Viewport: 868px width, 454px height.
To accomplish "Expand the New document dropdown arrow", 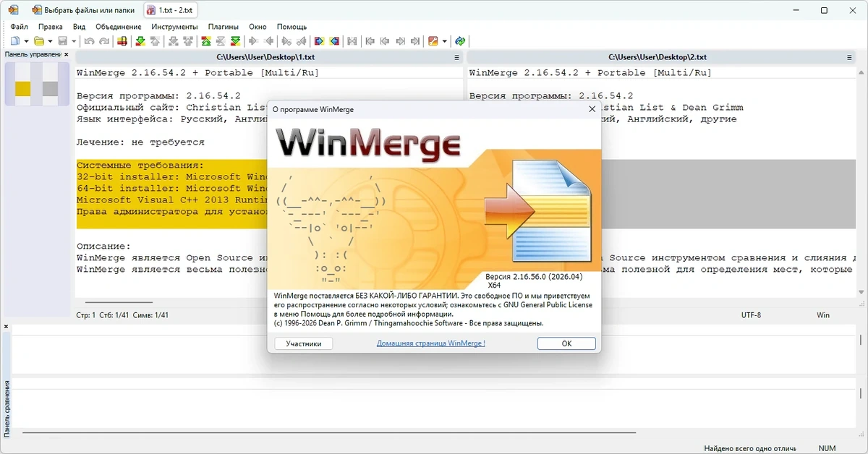I will click(26, 41).
